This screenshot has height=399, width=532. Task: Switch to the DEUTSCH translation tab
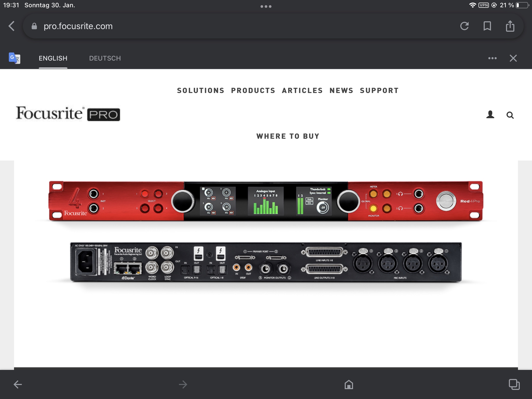tap(105, 58)
